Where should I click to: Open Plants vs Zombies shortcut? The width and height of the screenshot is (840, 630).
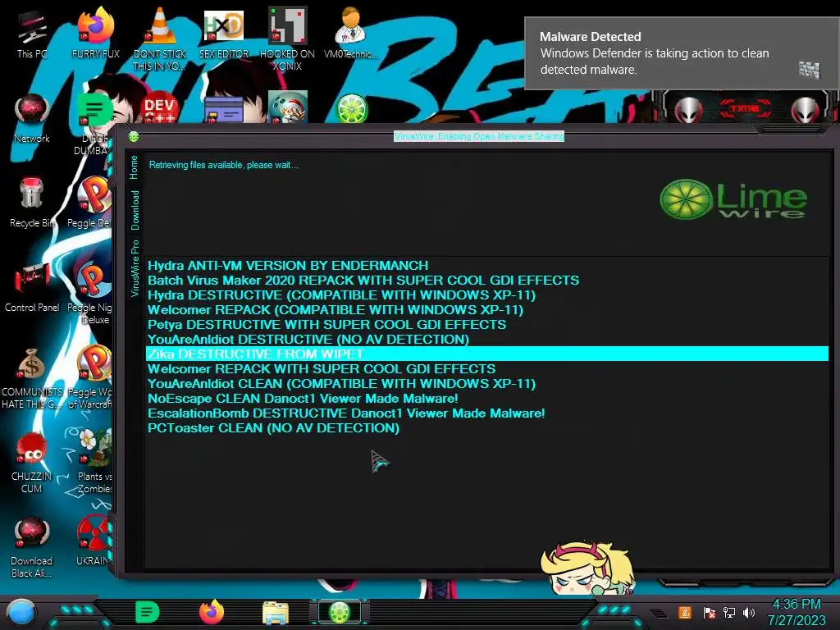point(94,463)
